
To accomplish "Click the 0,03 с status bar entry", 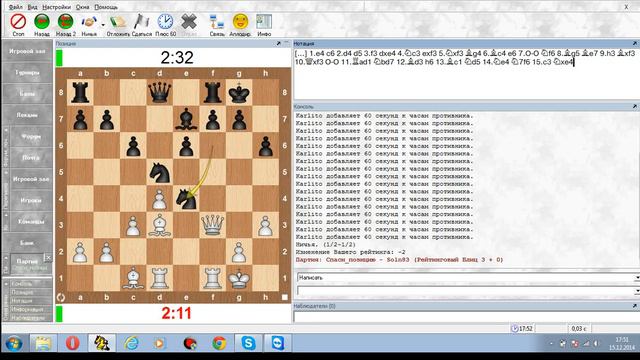I will click(579, 329).
